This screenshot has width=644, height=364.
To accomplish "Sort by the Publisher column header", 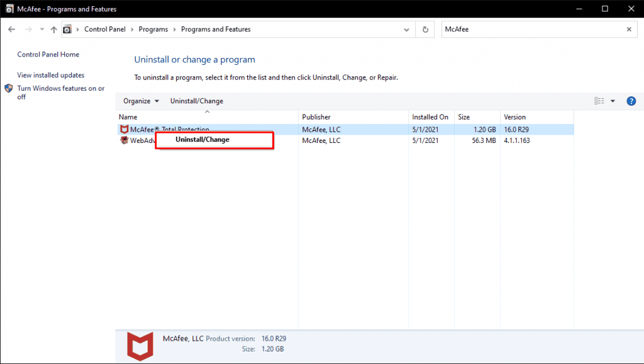I will click(353, 117).
